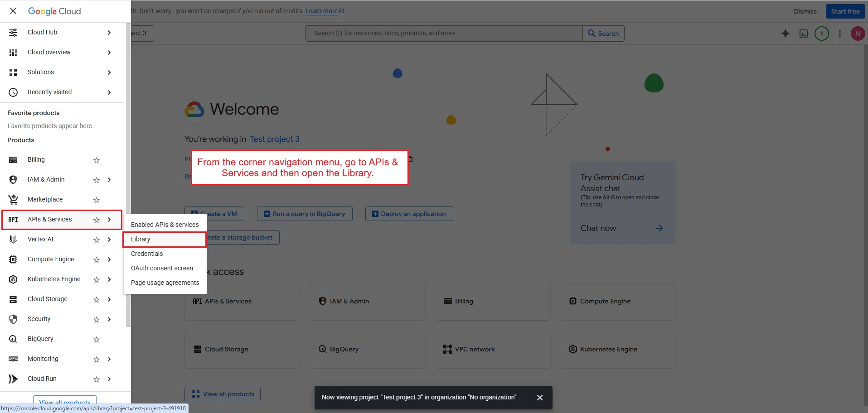Select Credentials in the submenu
The width and height of the screenshot is (868, 413).
(x=165, y=254)
